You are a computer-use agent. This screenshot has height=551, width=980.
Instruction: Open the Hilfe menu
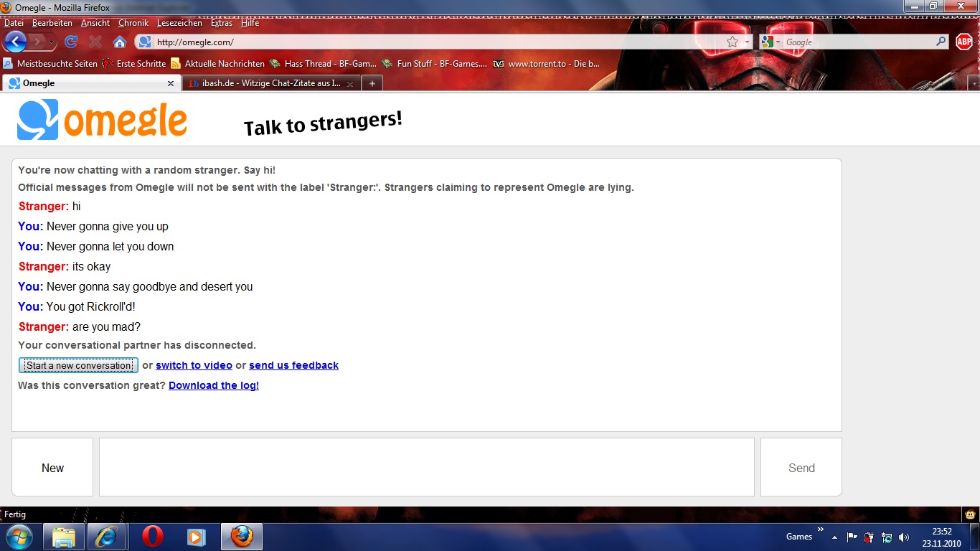coord(250,23)
